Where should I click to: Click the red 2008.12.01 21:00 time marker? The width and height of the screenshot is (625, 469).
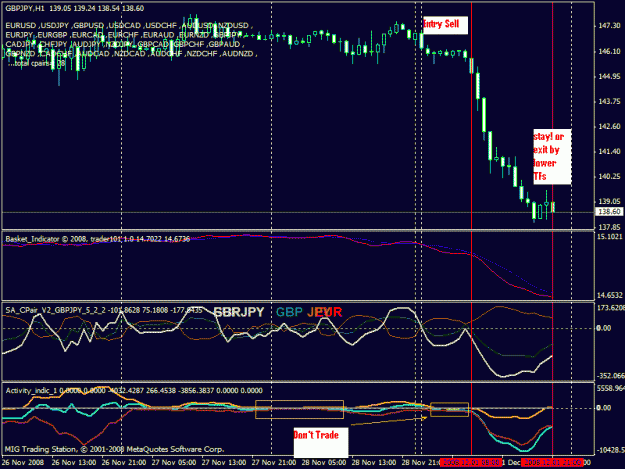[x=552, y=463]
